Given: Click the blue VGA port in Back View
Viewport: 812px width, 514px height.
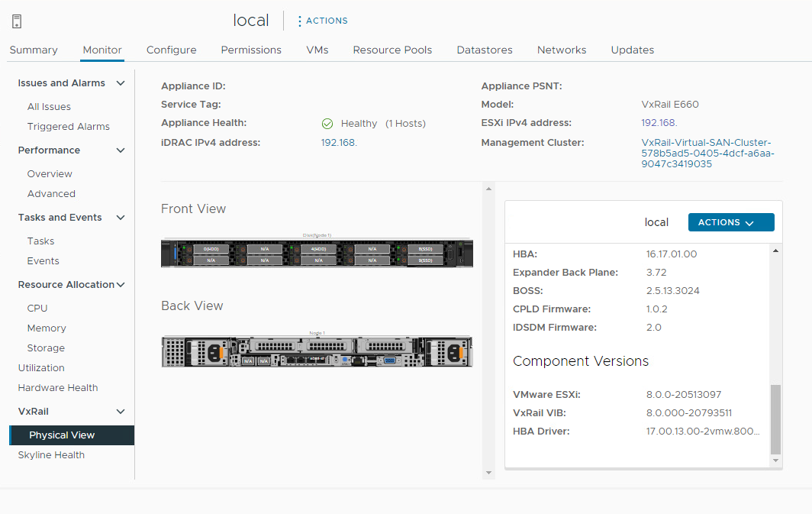Looking at the screenshot, I should coord(389,360).
